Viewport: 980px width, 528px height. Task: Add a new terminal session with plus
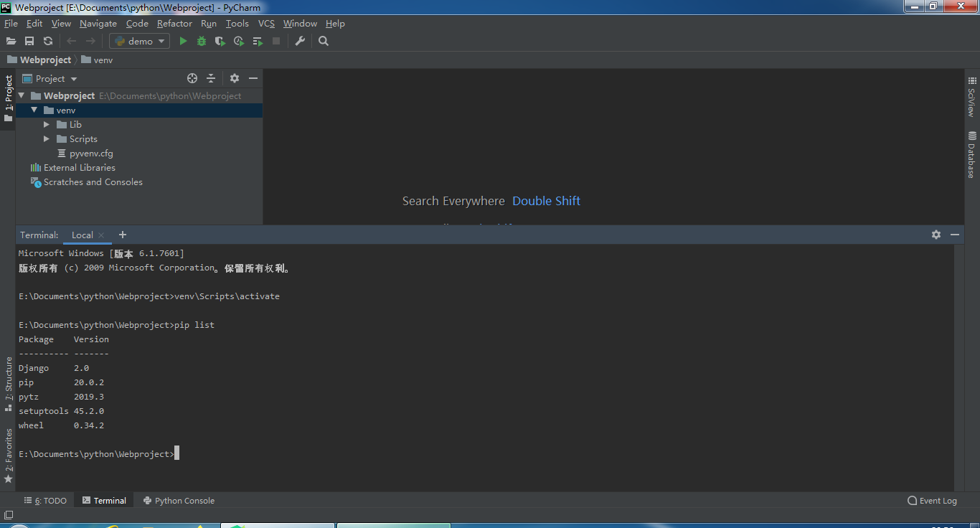point(123,235)
